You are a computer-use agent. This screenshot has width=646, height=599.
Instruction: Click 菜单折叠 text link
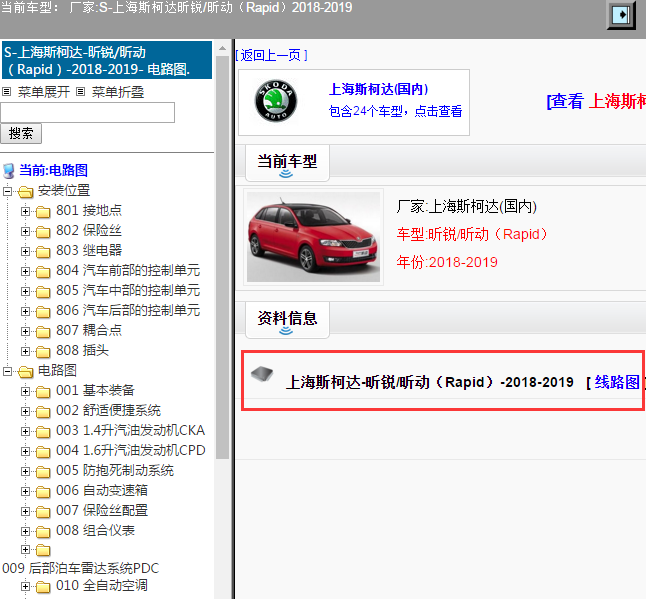(117, 92)
